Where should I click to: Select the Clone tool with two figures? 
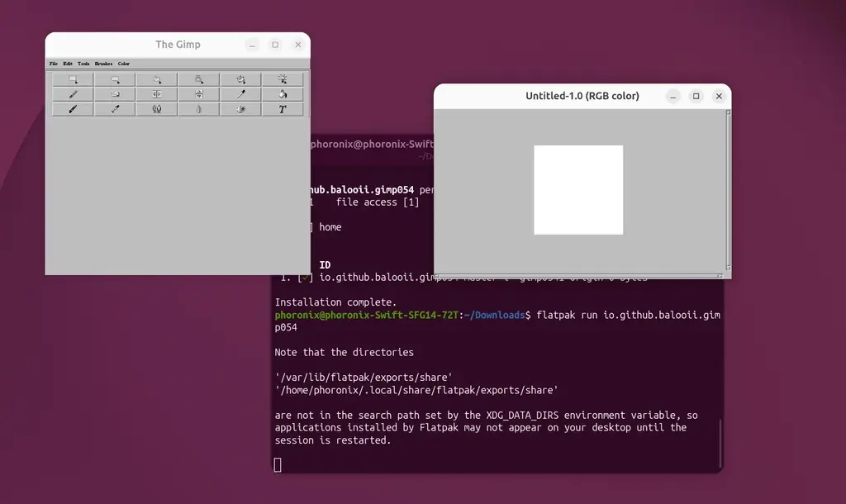pos(157,109)
